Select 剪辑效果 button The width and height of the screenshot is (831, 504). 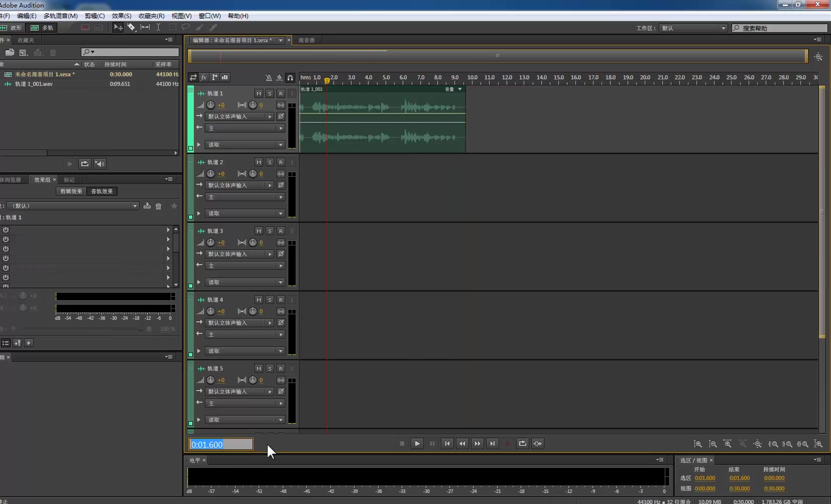(x=71, y=191)
